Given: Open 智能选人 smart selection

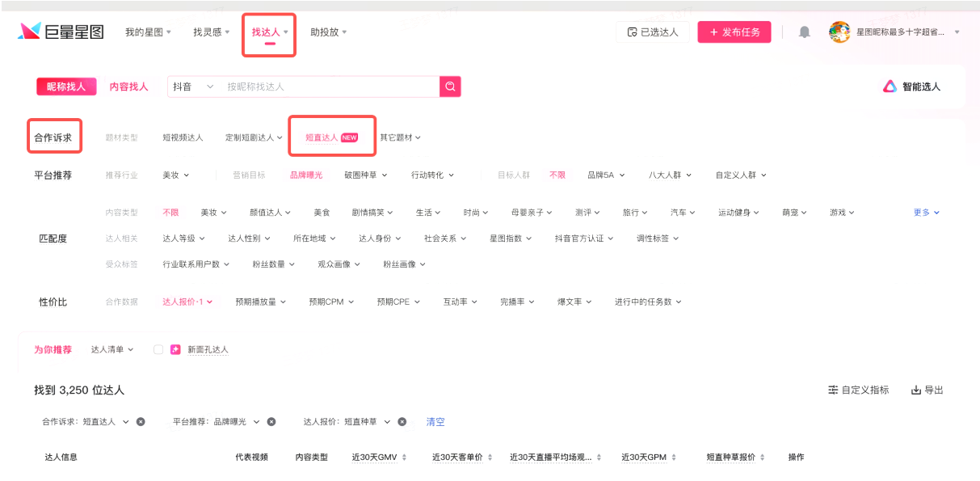Looking at the screenshot, I should click(912, 86).
